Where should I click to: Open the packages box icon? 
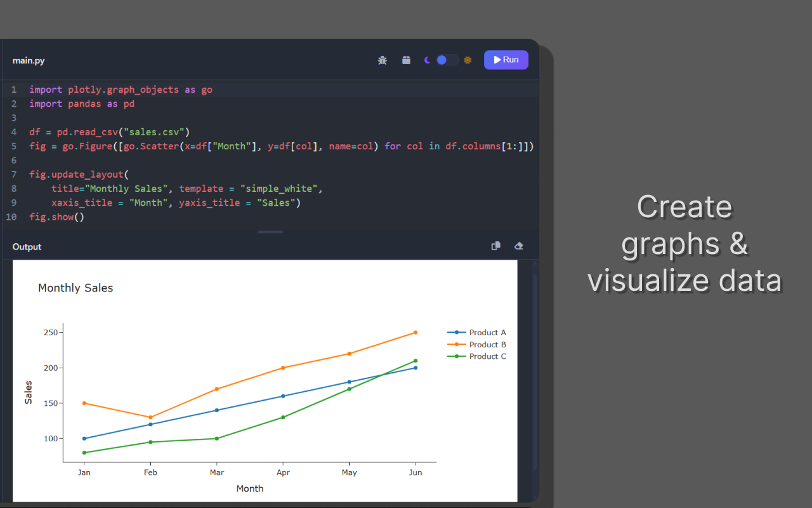coord(406,60)
